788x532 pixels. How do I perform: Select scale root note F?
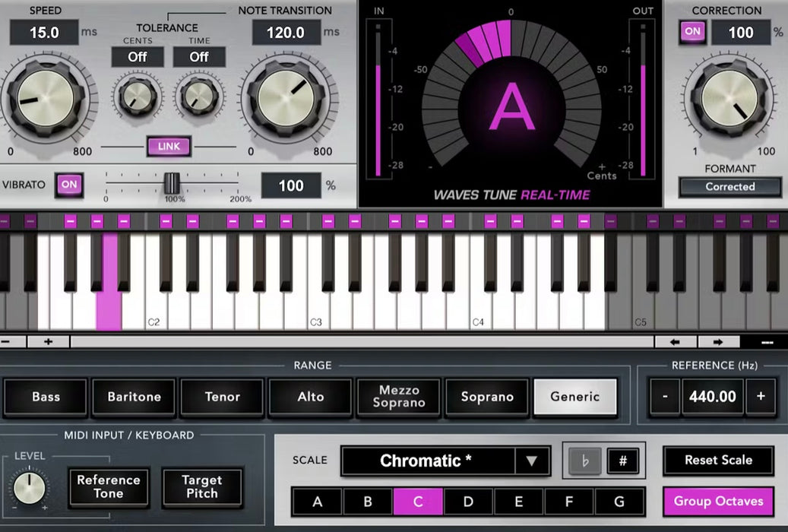tap(569, 502)
